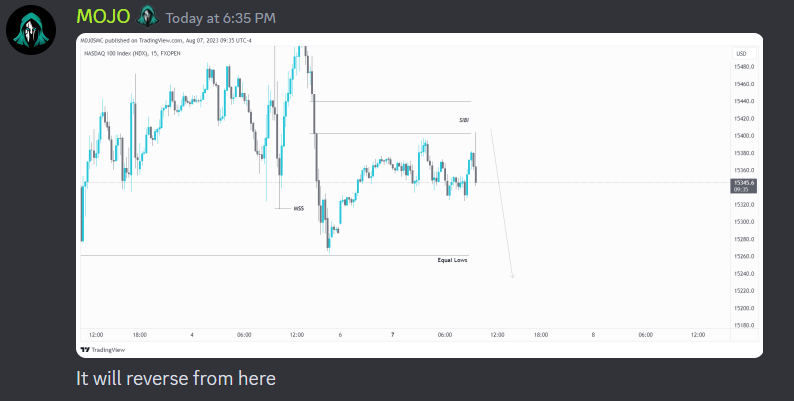Click the current price tag 15345.6
794x401 pixels.
pyautogui.click(x=743, y=184)
